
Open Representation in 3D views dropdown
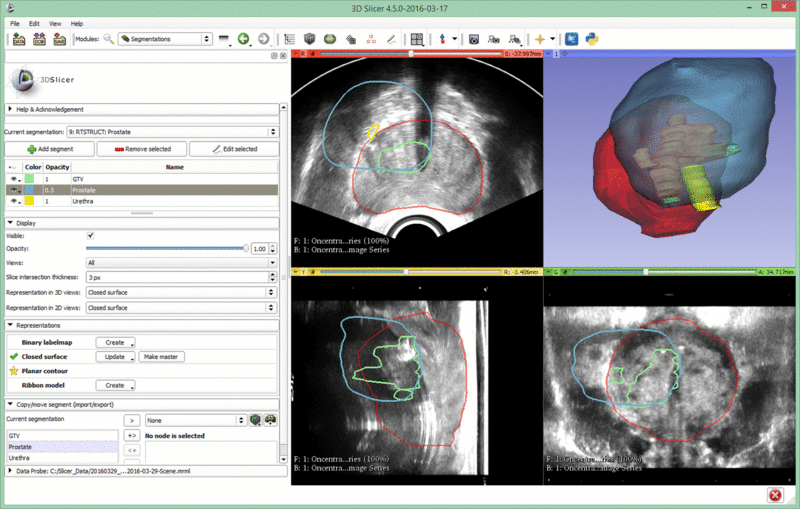181,292
